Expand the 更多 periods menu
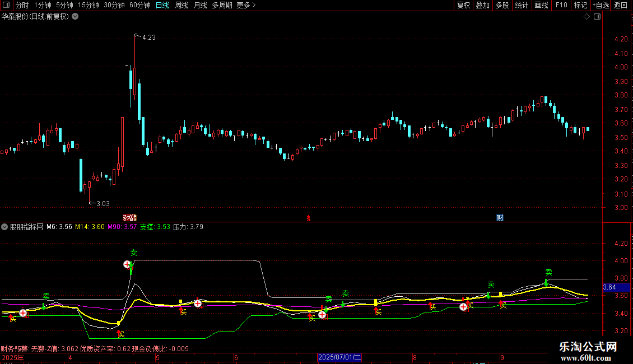Screen dimensions: 633x364 pyautogui.click(x=246, y=5)
